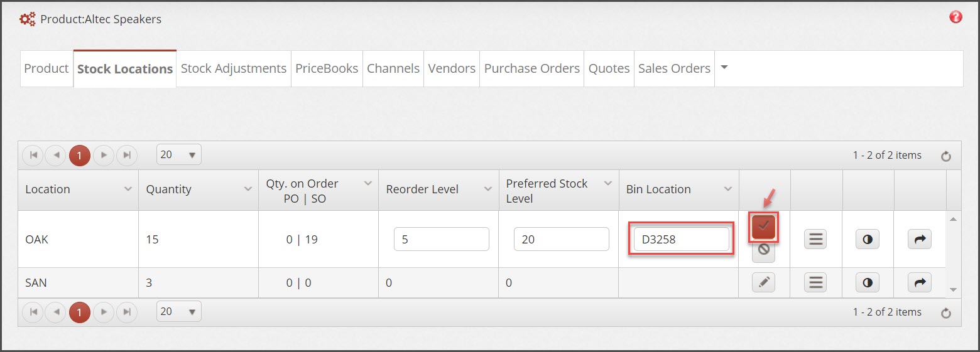Click the grid scrollbar down arrow

click(x=953, y=289)
